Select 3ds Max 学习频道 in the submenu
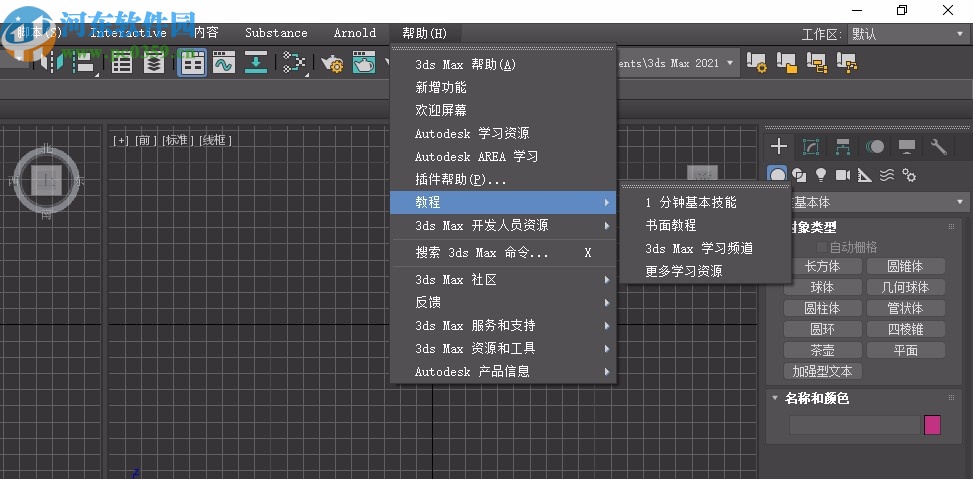 [x=706, y=249]
